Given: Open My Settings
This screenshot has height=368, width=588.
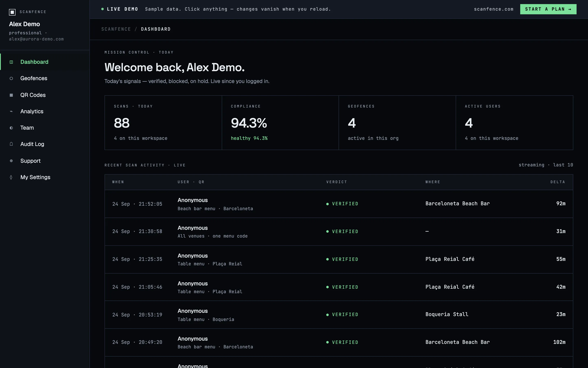Looking at the screenshot, I should 45,177.
